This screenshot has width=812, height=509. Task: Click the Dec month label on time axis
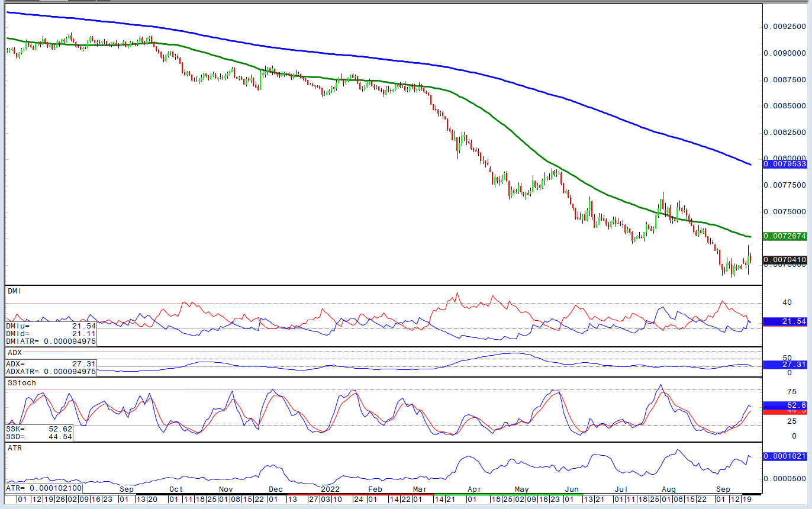[x=275, y=489]
